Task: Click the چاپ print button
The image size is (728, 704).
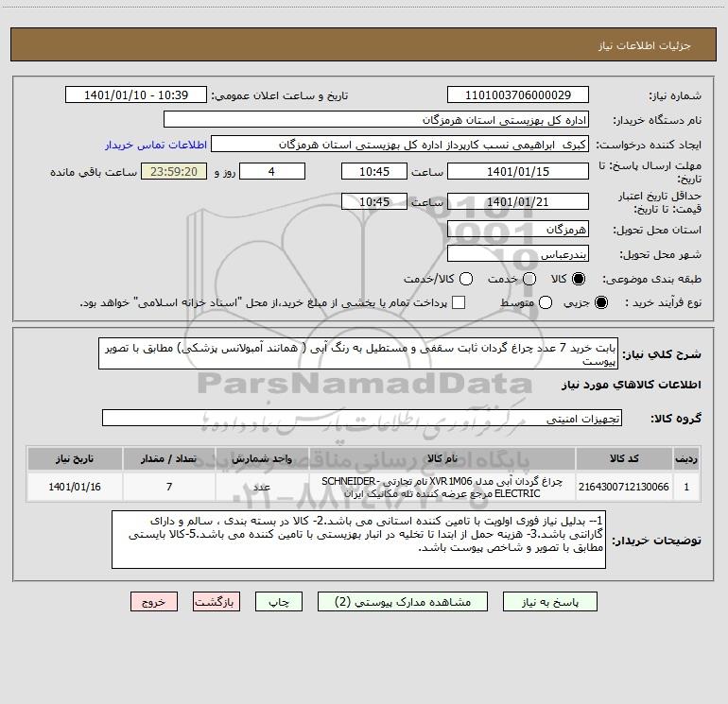Action: 279,602
